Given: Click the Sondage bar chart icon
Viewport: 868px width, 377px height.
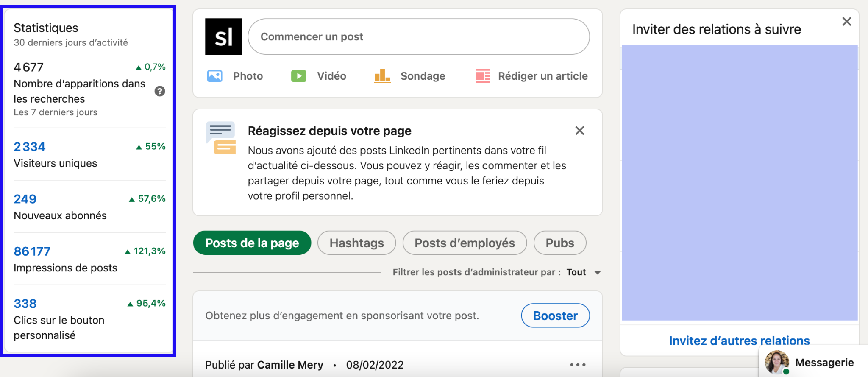Looking at the screenshot, I should [382, 76].
